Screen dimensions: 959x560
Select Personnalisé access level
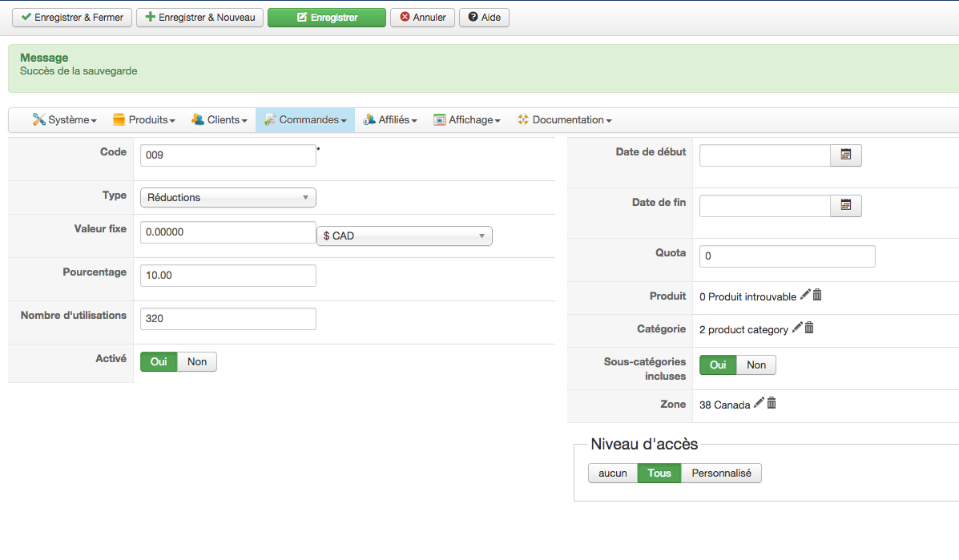(x=722, y=473)
